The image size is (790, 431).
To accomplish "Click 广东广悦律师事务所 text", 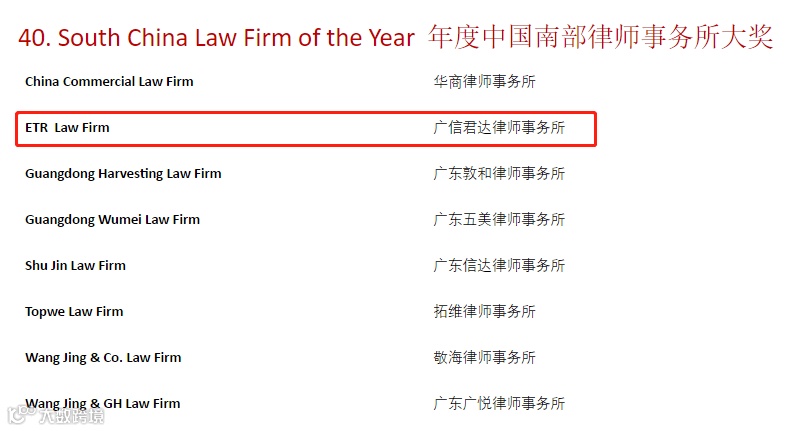I will 499,403.
